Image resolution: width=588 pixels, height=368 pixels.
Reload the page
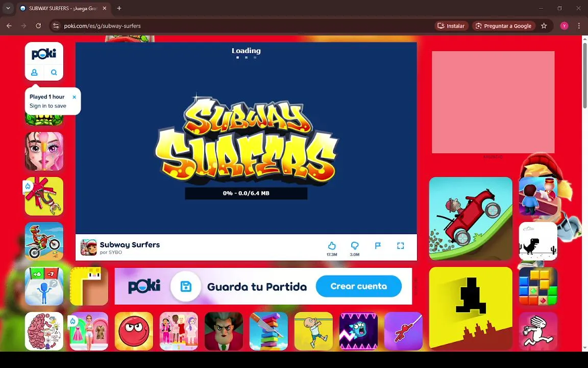38,26
